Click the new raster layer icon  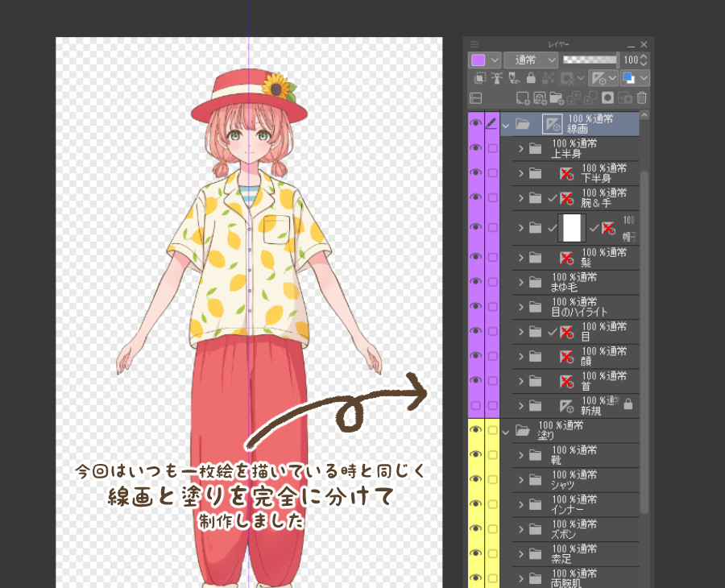click(523, 98)
